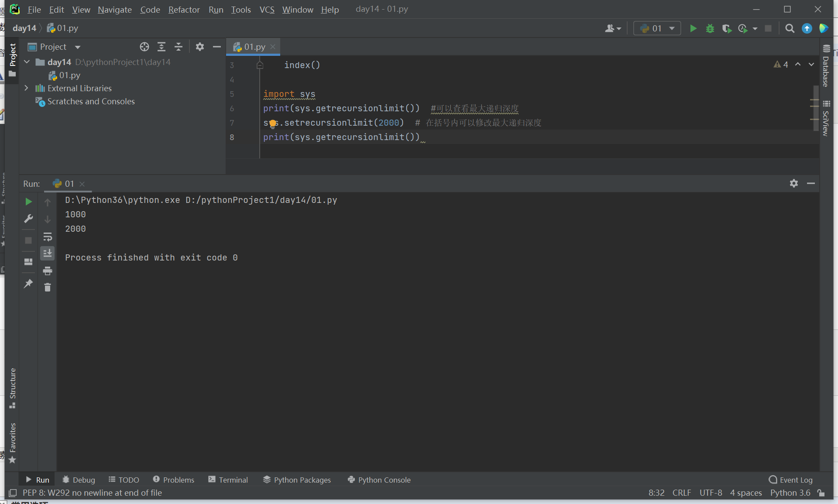Open Search Everywhere magnifier icon
838x504 pixels.
pyautogui.click(x=790, y=28)
